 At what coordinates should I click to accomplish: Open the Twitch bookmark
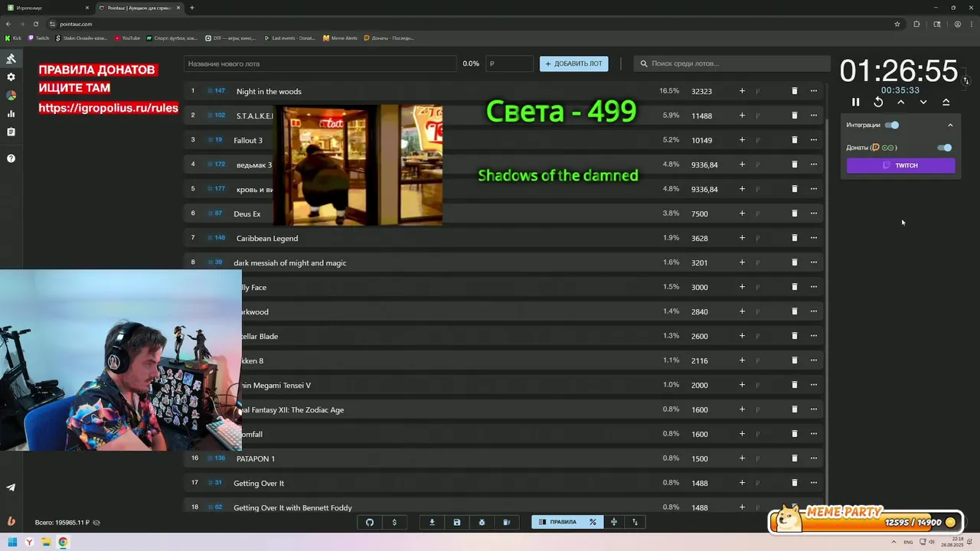tap(38, 37)
